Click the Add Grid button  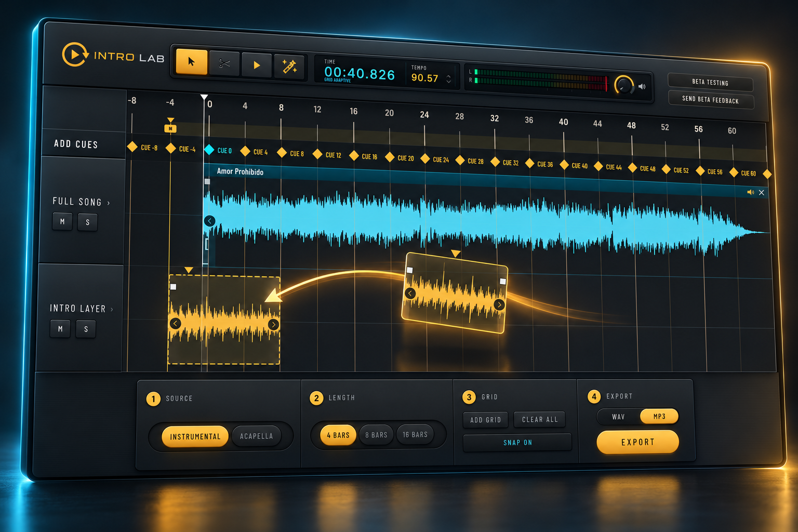click(486, 420)
